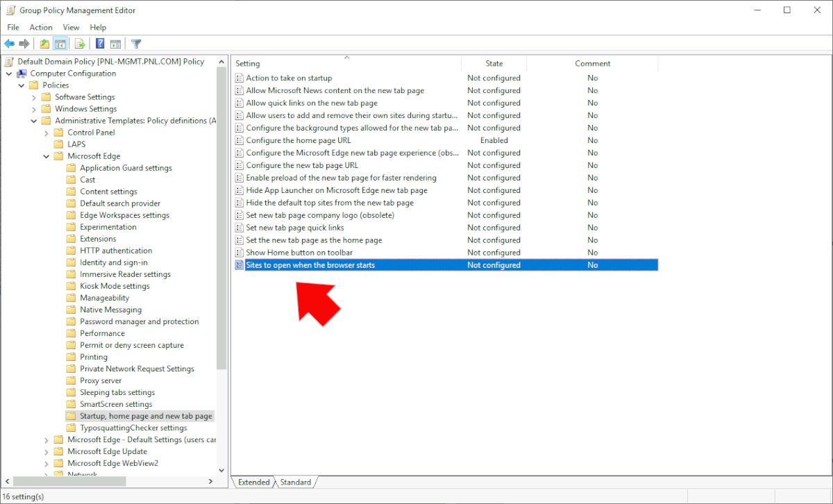Click the Export List toolbar icon
Screen dimensions: 833x504
click(78, 43)
